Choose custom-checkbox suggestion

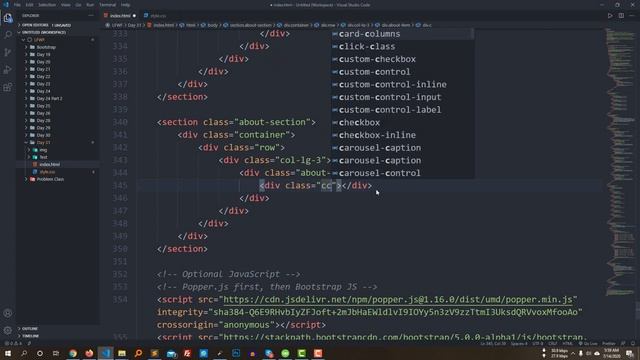coord(402,59)
